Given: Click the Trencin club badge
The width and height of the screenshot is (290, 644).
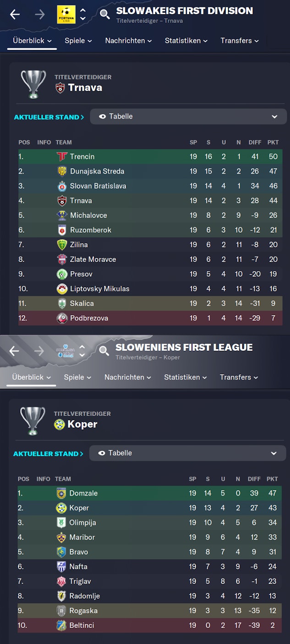Looking at the screenshot, I should tap(62, 157).
